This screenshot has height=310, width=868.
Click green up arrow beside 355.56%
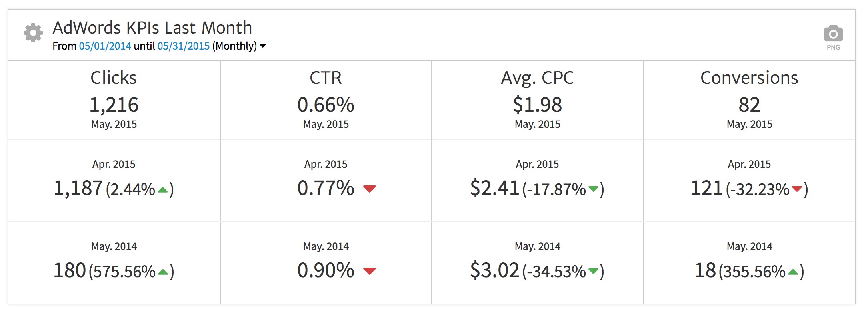click(793, 272)
